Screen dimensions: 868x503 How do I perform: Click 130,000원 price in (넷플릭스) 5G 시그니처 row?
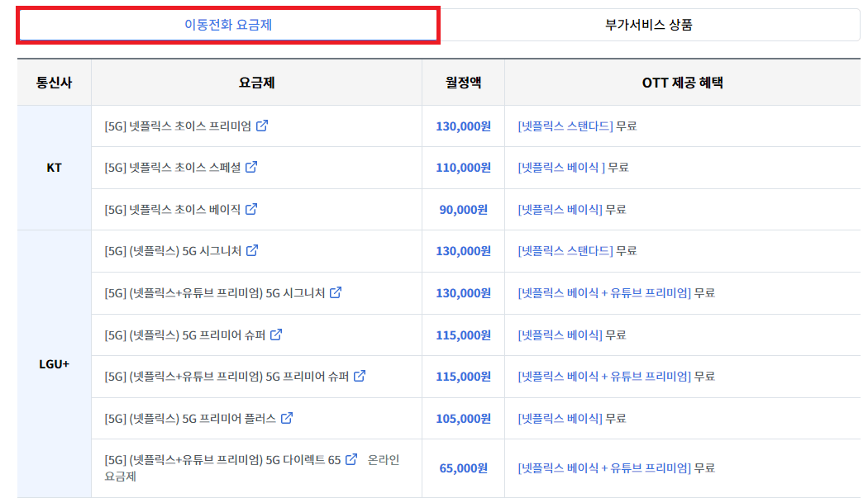[463, 250]
